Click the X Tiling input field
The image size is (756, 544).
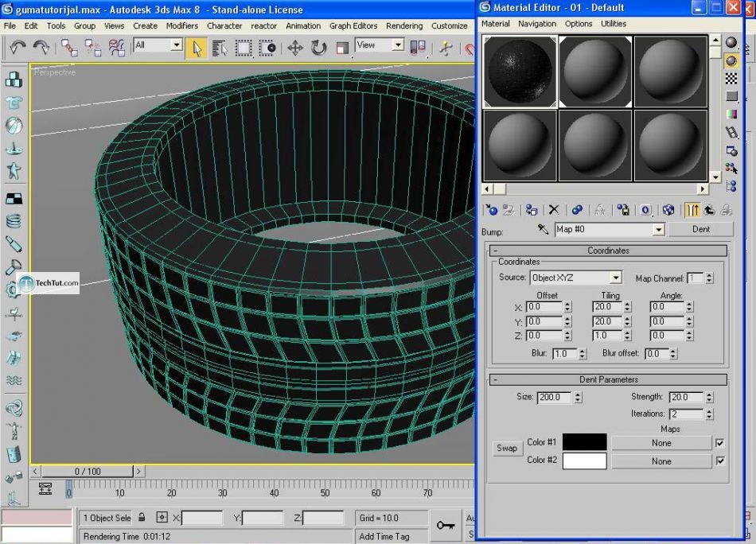click(x=607, y=307)
